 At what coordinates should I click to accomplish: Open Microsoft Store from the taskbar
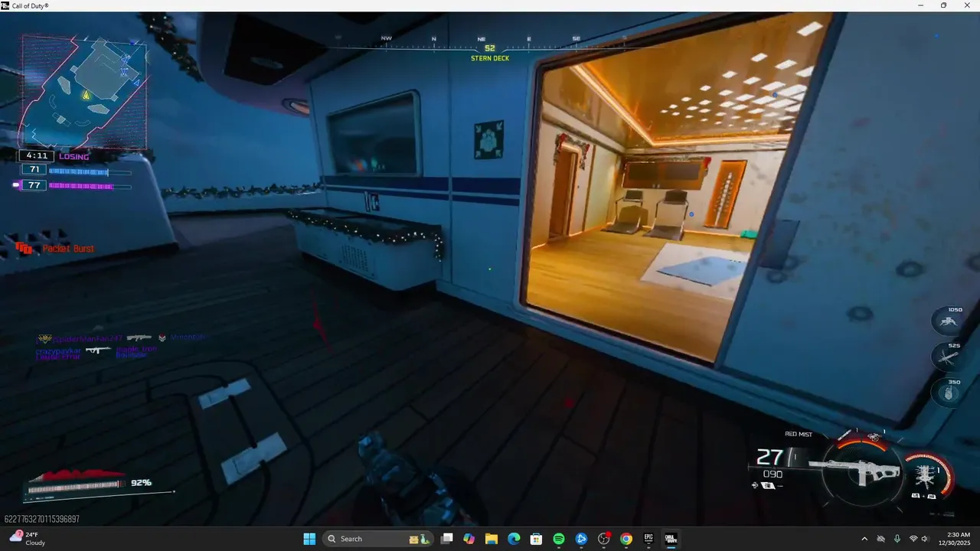click(x=536, y=539)
